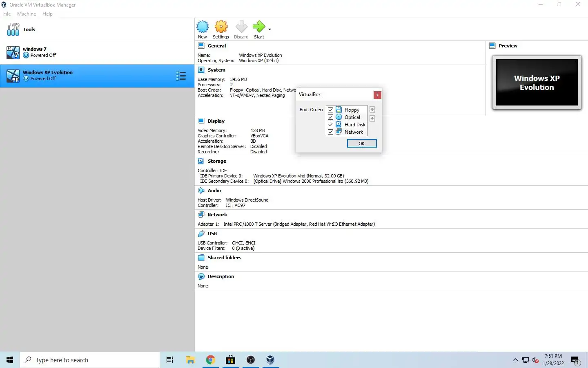Open Task View on taskbar
Image resolution: width=588 pixels, height=368 pixels.
pyautogui.click(x=170, y=360)
